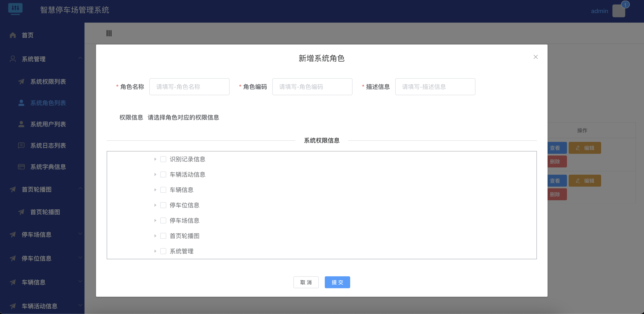Click the 角色名称 input field

pyautogui.click(x=189, y=87)
